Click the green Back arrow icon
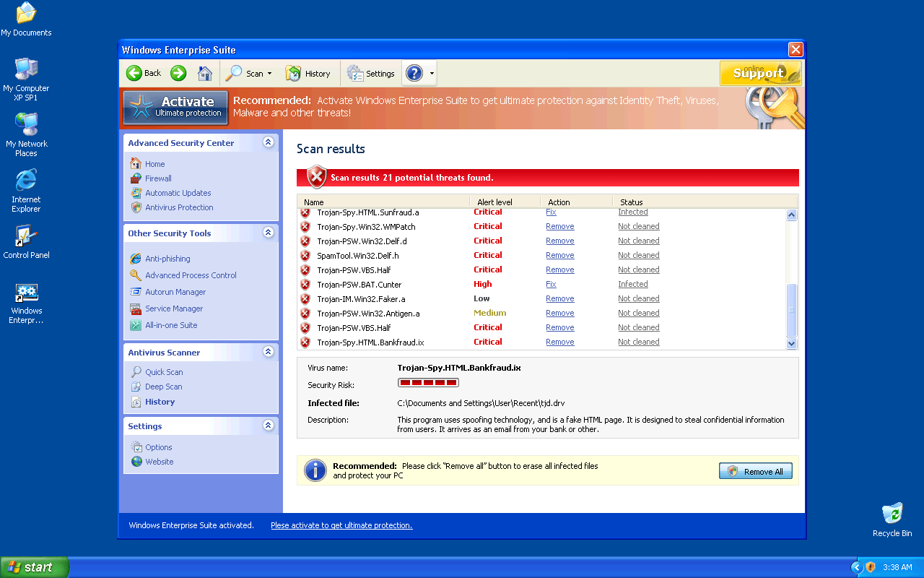 coord(134,73)
